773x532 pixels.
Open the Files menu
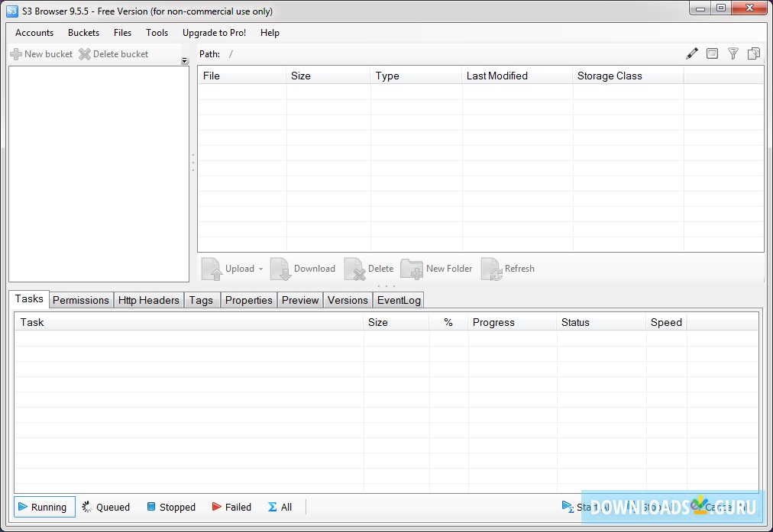123,33
